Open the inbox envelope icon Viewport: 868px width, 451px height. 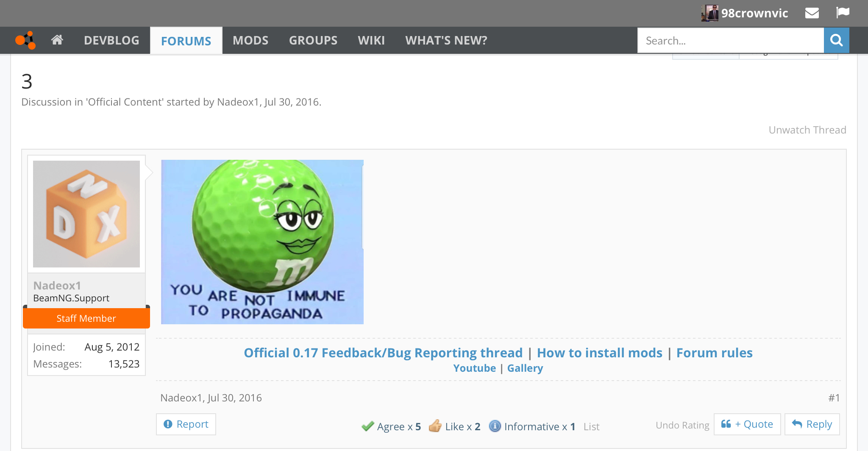click(x=812, y=13)
